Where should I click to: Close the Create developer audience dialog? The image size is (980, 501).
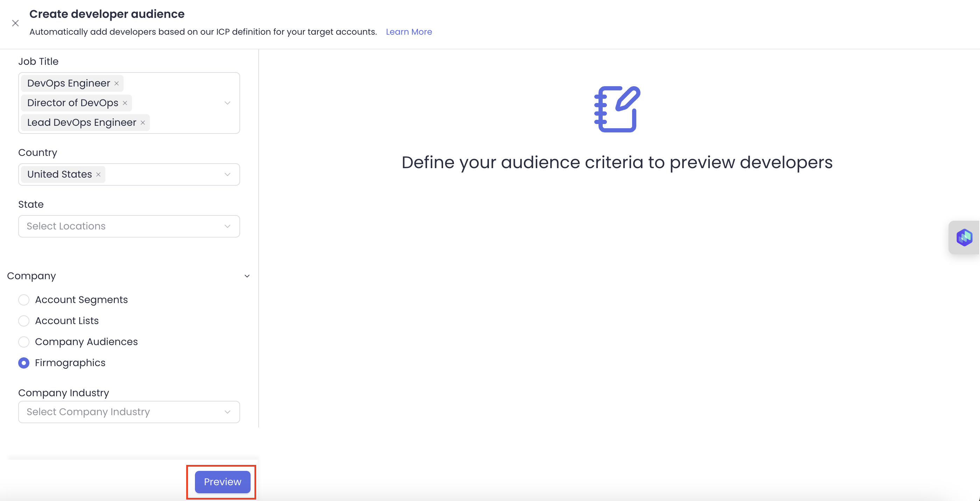click(15, 23)
